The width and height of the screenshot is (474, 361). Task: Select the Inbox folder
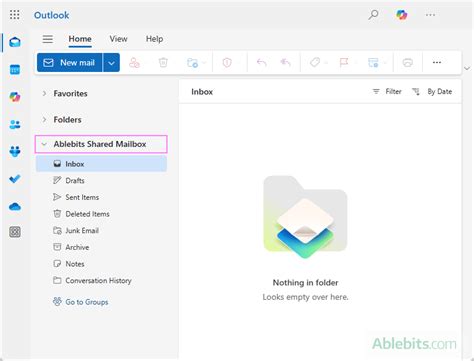tap(101, 164)
